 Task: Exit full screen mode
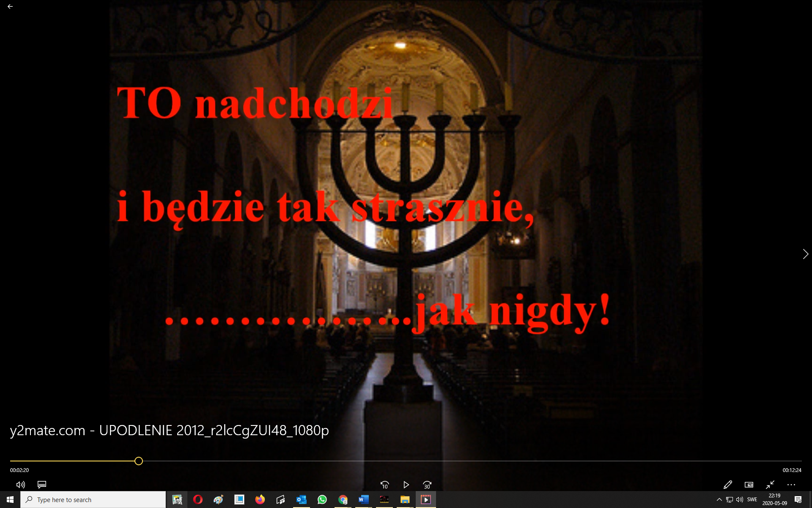click(x=770, y=485)
